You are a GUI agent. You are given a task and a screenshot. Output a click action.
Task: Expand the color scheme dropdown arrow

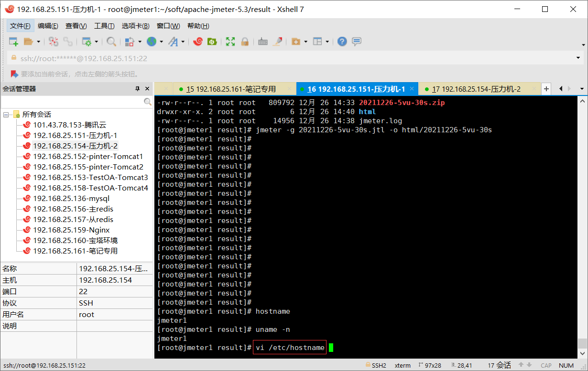[x=140, y=42]
